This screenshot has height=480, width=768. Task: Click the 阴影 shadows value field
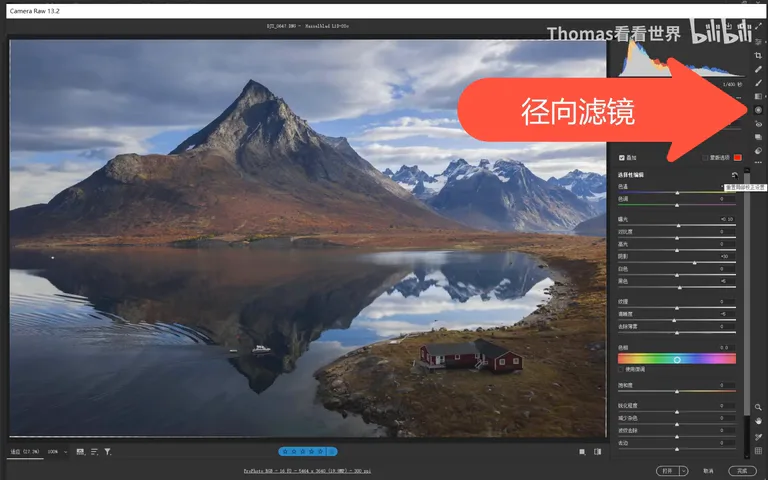(x=726, y=257)
